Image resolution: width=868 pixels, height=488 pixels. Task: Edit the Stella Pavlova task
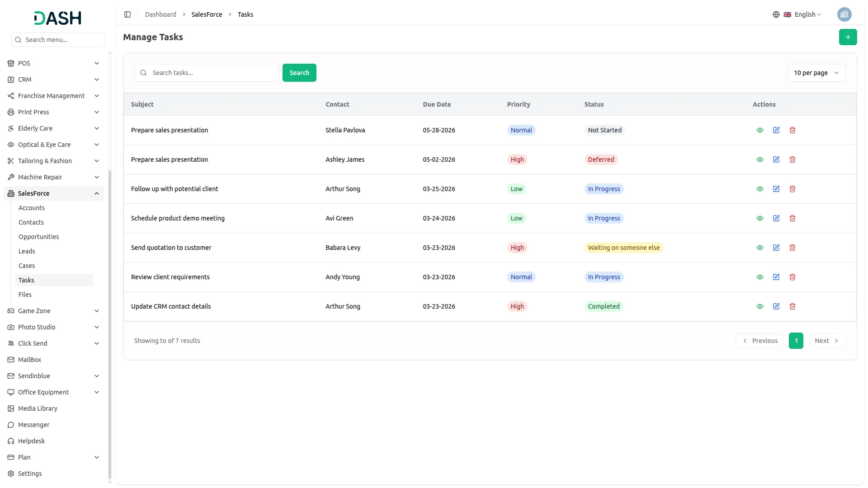[776, 130]
